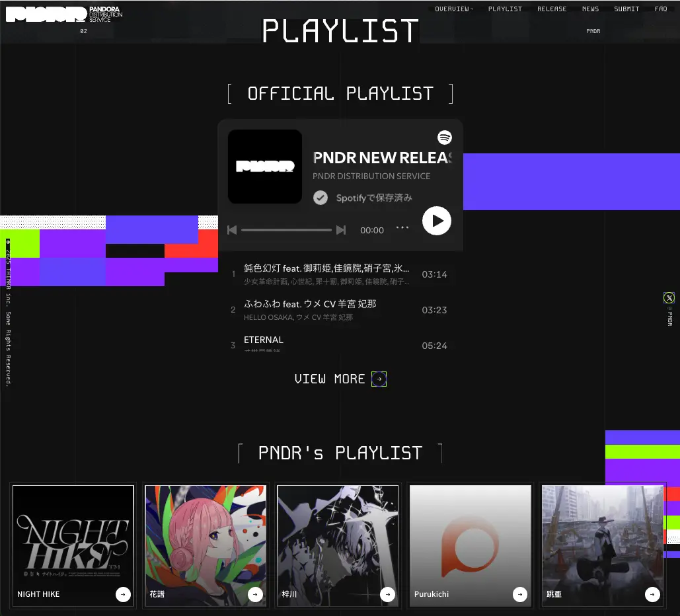Select the skip-to-next-track icon
This screenshot has width=680, height=616.
pos(341,230)
